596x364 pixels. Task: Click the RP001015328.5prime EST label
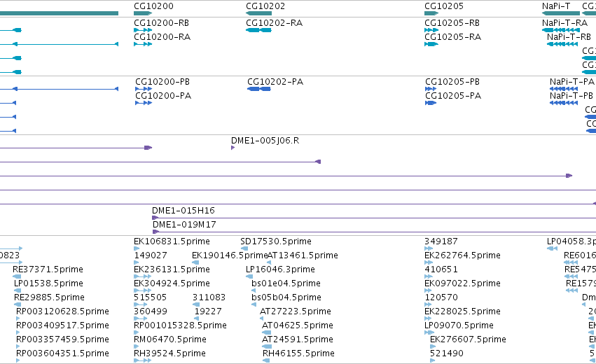(x=180, y=325)
